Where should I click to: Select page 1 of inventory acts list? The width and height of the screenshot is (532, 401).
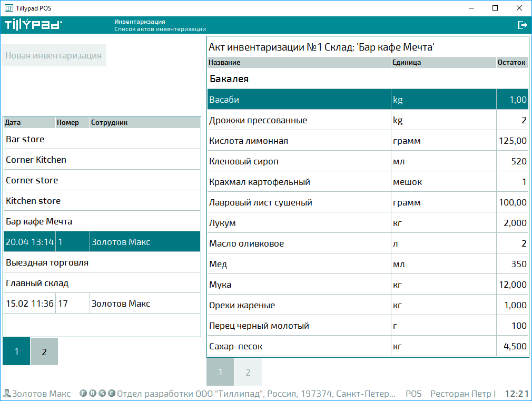click(16, 351)
